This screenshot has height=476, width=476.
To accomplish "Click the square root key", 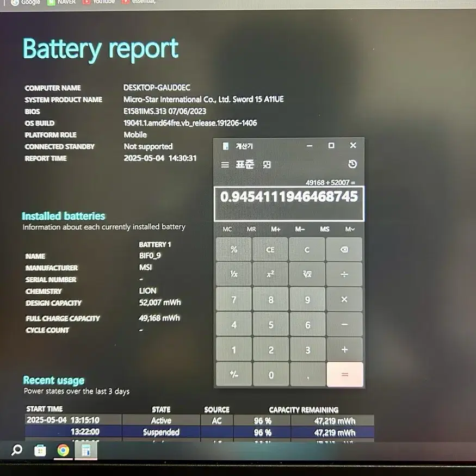I will pyautogui.click(x=307, y=274).
